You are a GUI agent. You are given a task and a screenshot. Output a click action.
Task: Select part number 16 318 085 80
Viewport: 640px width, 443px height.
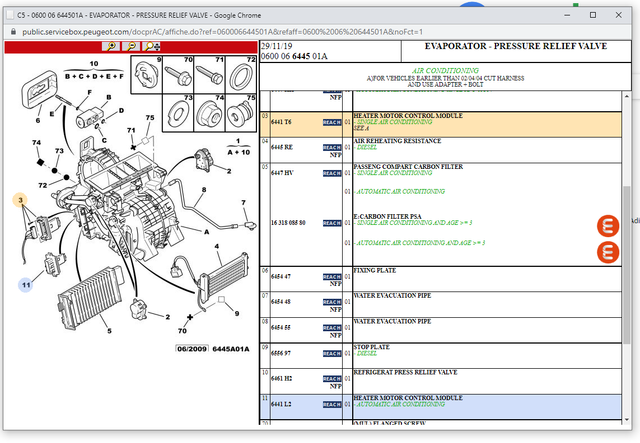[288, 223]
